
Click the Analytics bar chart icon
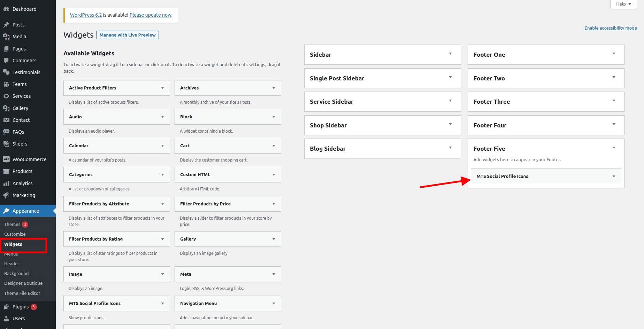point(6,183)
